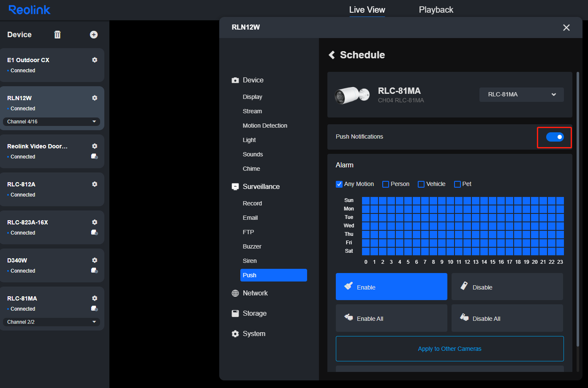Click the Storage disk icon
This screenshot has height=388, width=588.
tap(235, 314)
